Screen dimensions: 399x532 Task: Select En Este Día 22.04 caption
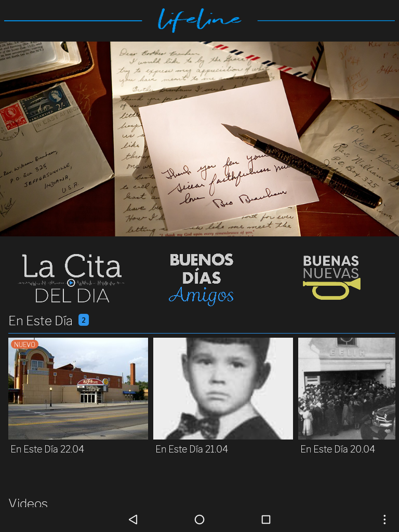click(x=47, y=449)
